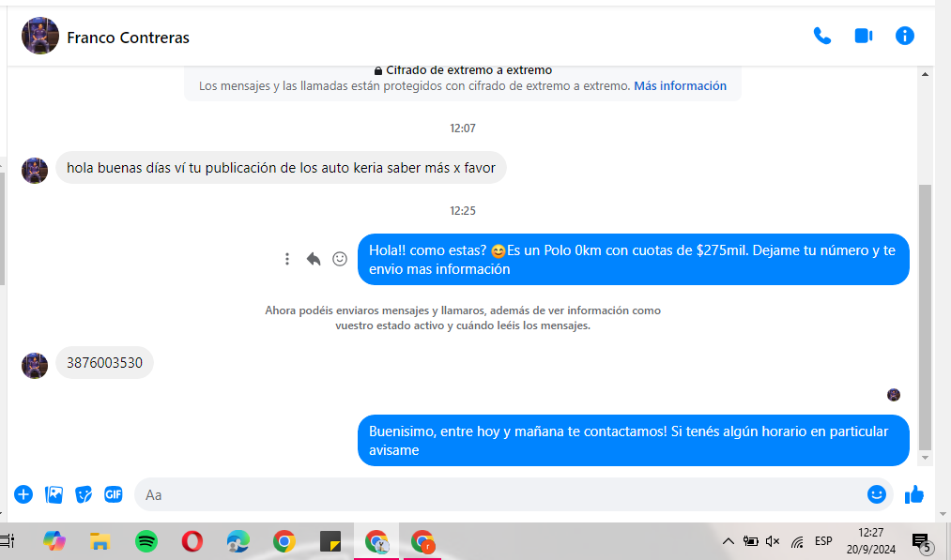
Task: Start a video call from chat header
Action: point(863,37)
